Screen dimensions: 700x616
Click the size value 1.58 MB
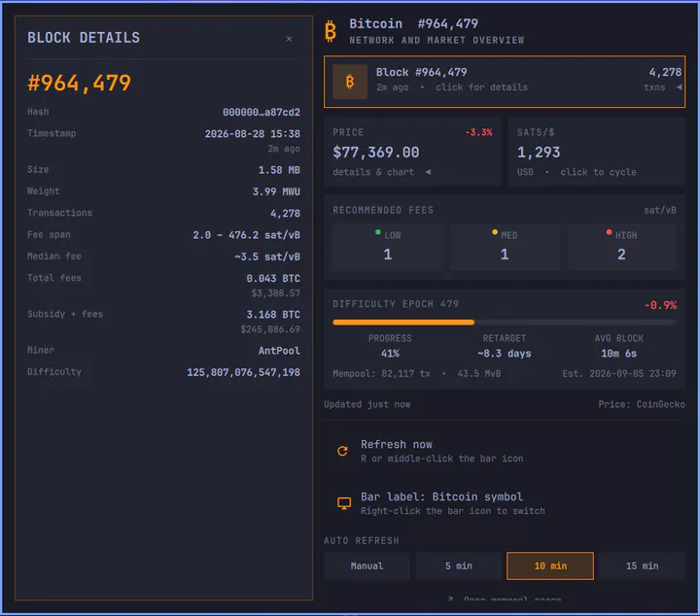[279, 170]
